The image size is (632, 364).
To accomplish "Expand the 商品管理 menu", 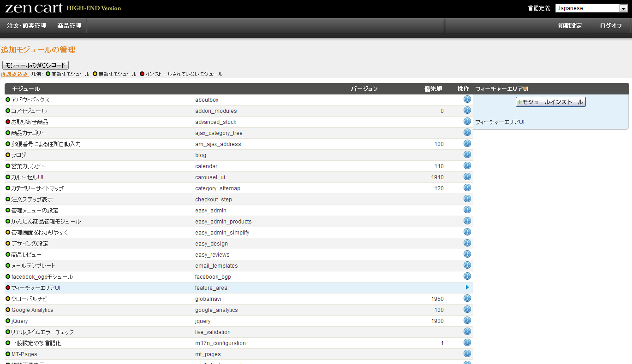I will coord(69,26).
